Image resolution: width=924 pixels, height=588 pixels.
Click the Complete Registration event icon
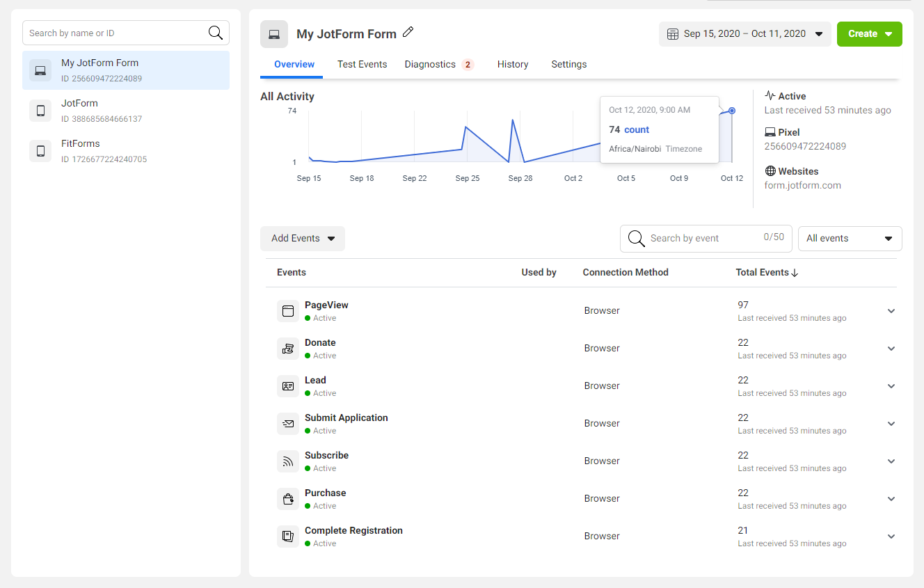pos(288,537)
